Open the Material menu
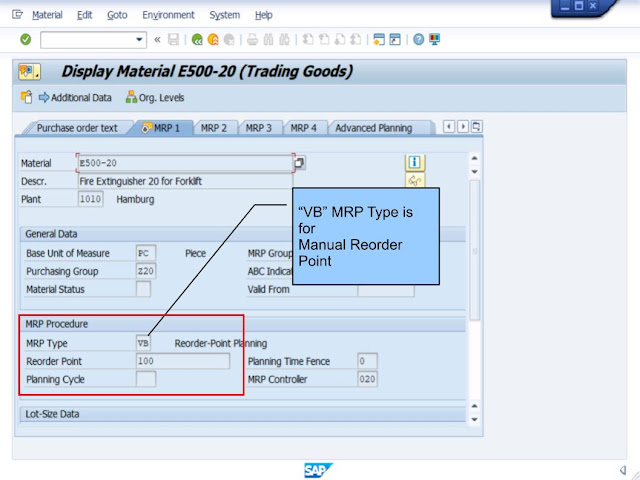This screenshot has height=480, width=640. [x=47, y=15]
